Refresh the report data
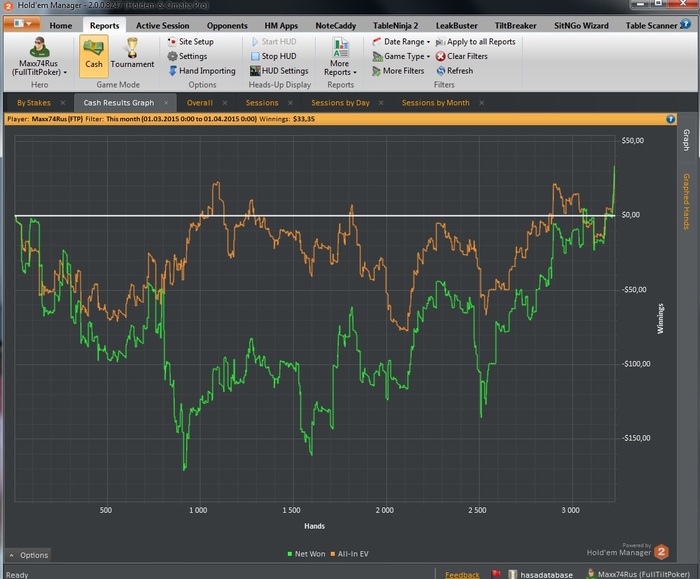 click(440, 71)
